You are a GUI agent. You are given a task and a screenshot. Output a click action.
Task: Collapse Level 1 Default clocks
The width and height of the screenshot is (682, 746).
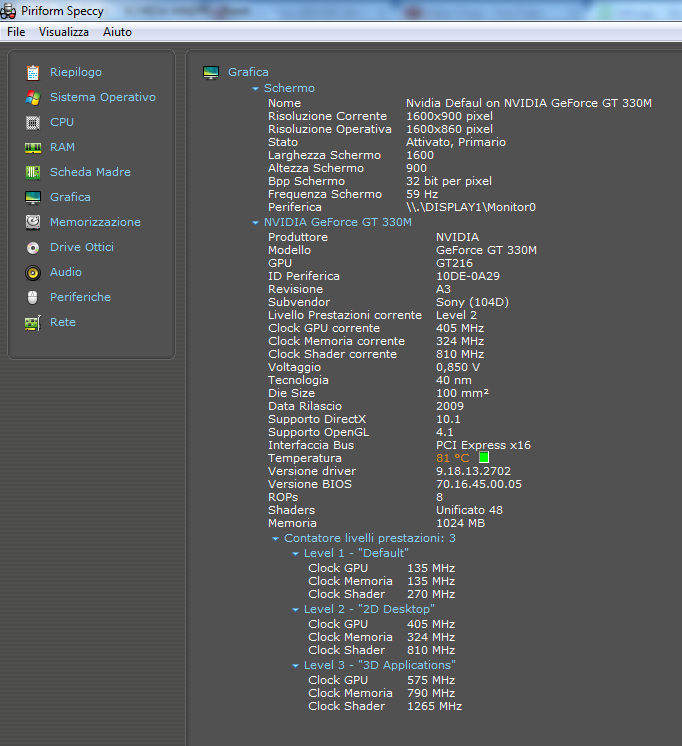[296, 553]
